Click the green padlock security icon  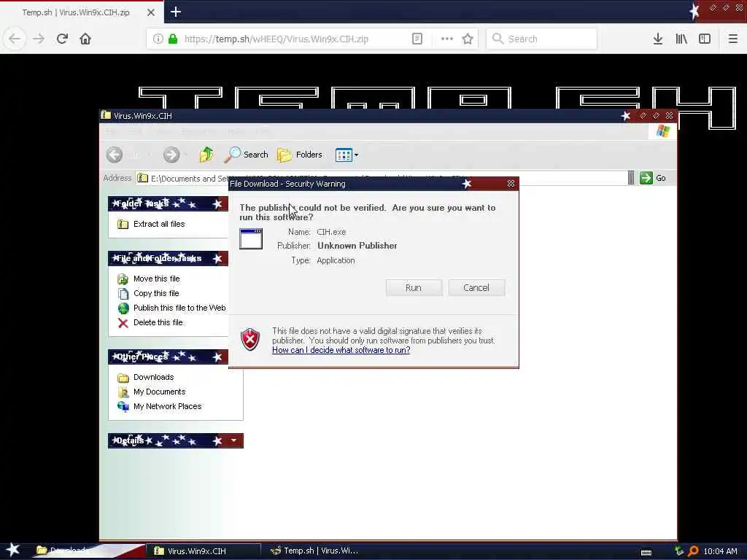tap(173, 39)
